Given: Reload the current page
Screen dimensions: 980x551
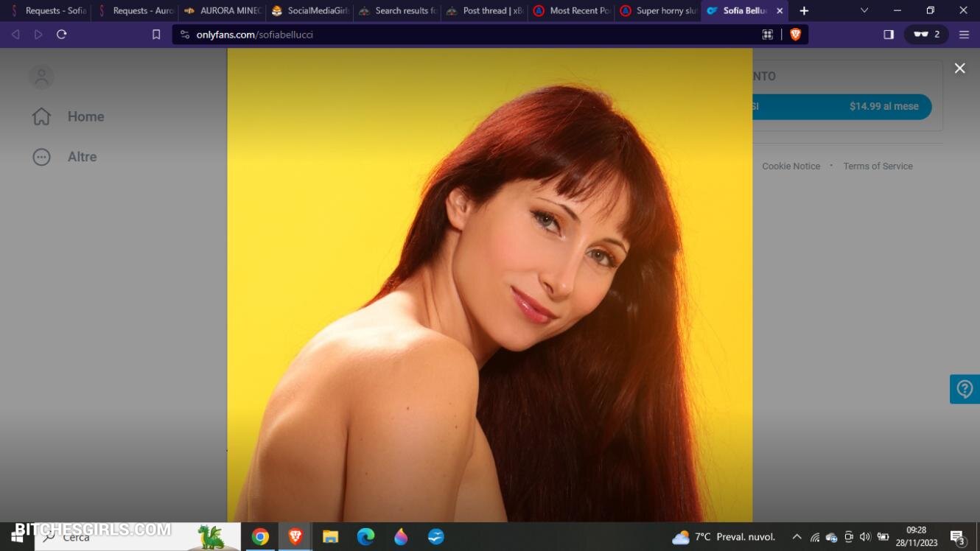Looking at the screenshot, I should click(x=62, y=35).
